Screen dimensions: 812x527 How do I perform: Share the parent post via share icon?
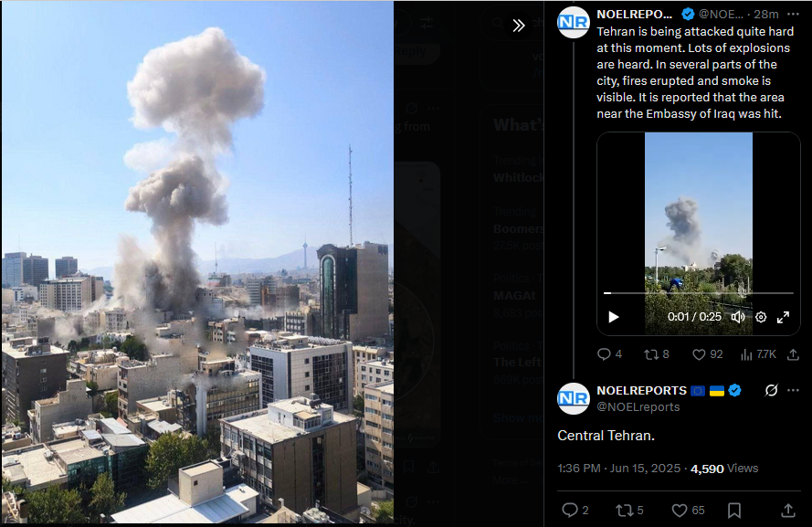pos(793,354)
